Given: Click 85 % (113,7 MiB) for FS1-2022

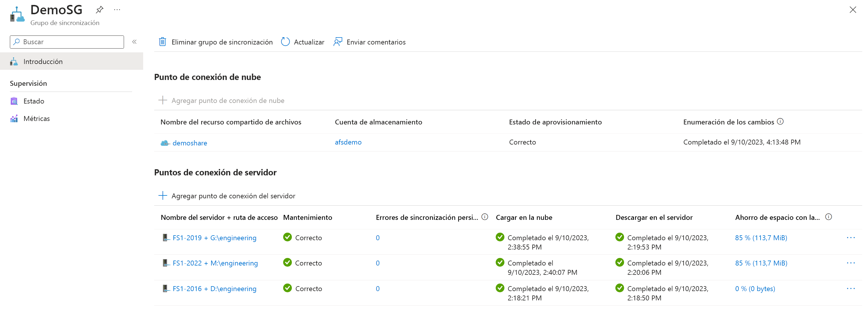Looking at the screenshot, I should 761,263.
